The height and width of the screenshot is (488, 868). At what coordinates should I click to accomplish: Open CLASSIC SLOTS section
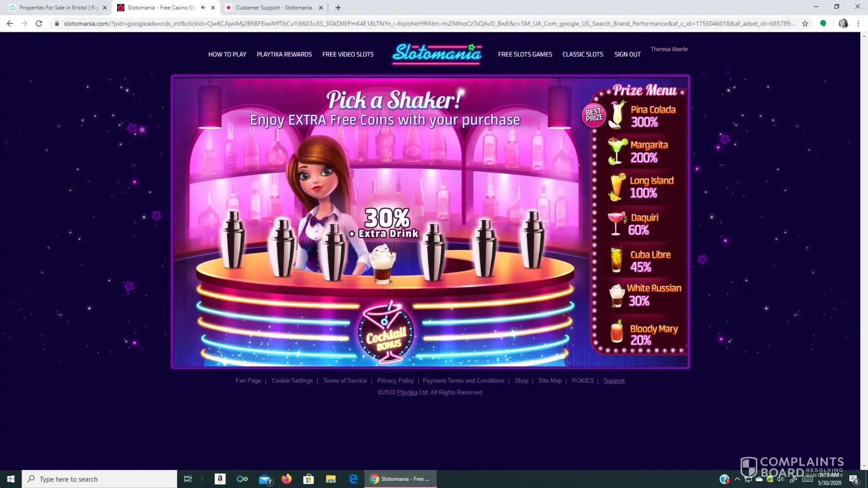point(583,54)
